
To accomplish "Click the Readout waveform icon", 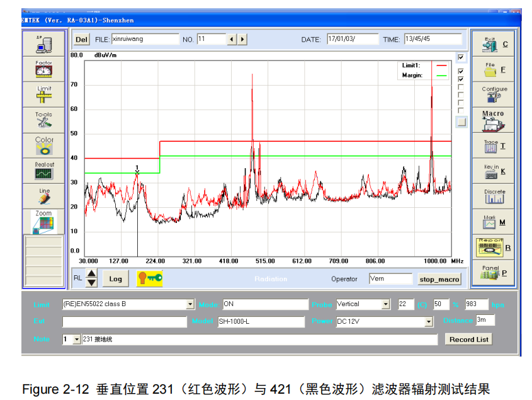I will click(43, 171).
